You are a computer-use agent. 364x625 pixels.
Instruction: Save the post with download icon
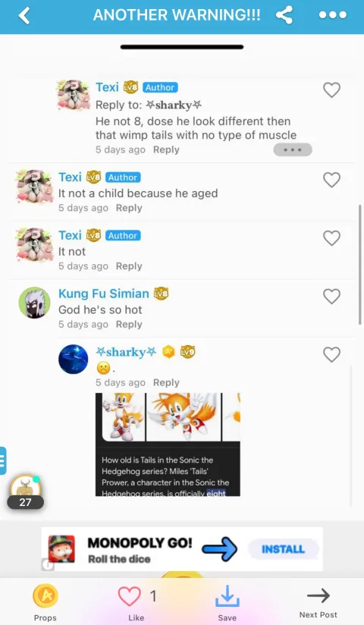click(x=227, y=596)
